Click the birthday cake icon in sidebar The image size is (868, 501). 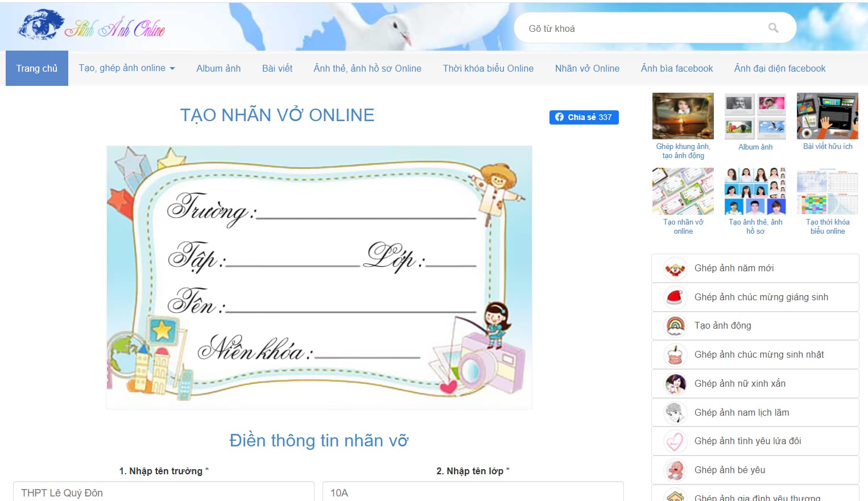click(x=673, y=354)
